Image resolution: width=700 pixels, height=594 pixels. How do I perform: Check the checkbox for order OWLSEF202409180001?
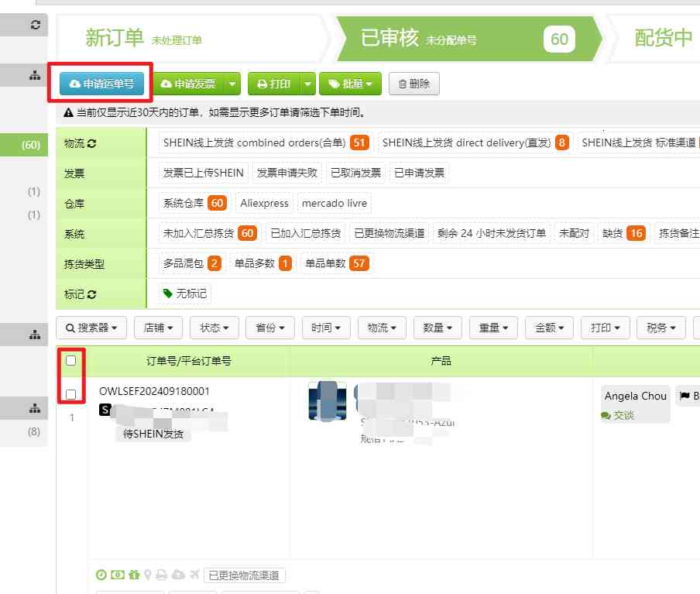coord(70,393)
